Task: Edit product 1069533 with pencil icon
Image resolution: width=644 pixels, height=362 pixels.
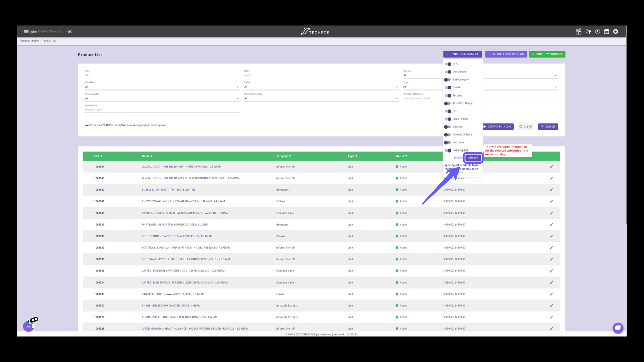Action: tap(551, 294)
